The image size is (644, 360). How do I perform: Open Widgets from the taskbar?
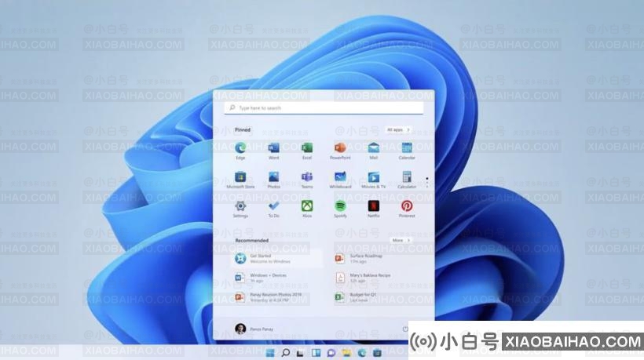(x=316, y=353)
